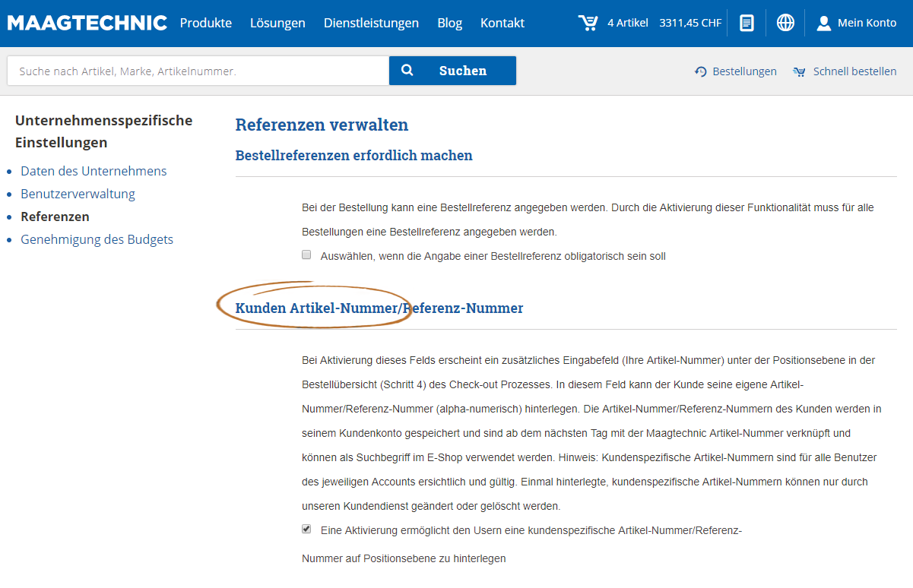
Task: Click the Referenzen verwalten heading
Action: (x=322, y=125)
